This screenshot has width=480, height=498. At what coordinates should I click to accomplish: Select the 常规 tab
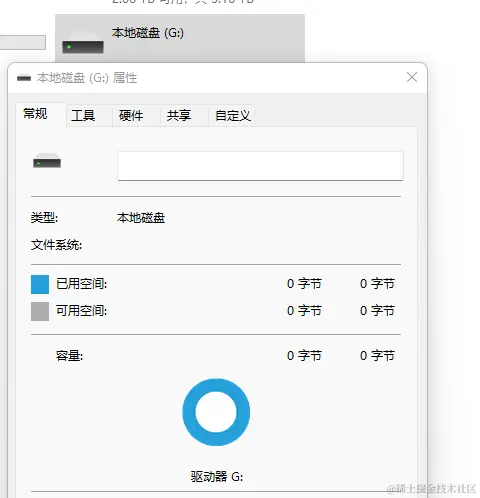coord(41,114)
